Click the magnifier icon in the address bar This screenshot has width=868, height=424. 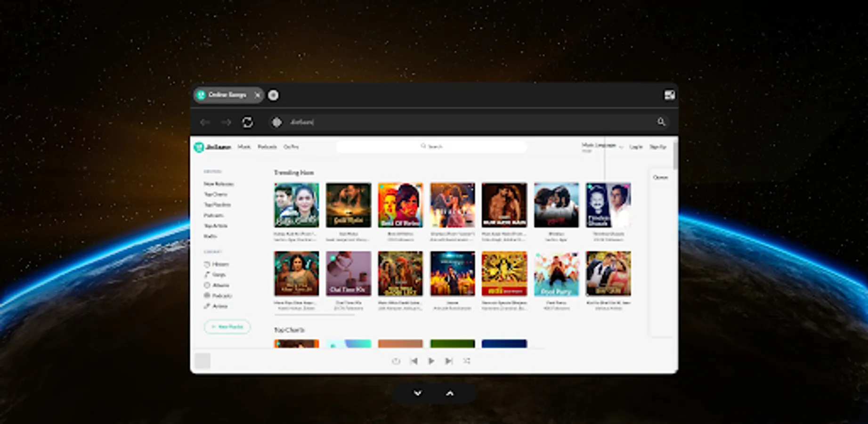click(661, 122)
